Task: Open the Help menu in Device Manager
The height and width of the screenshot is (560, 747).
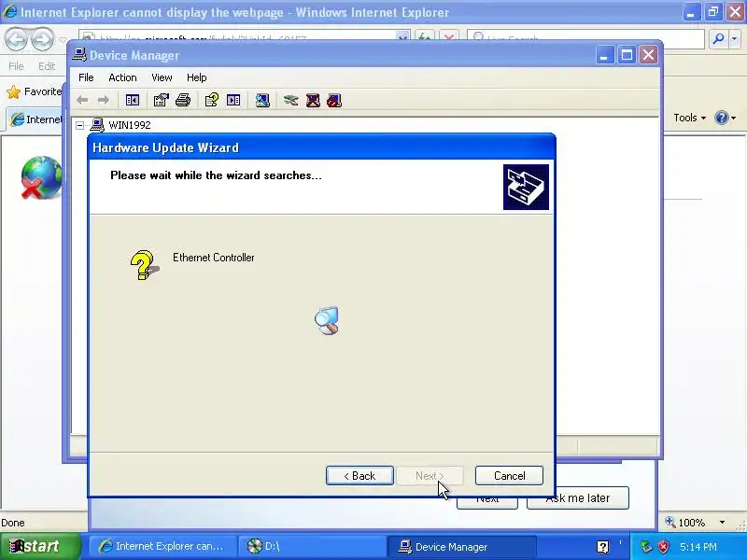Action: tap(196, 77)
